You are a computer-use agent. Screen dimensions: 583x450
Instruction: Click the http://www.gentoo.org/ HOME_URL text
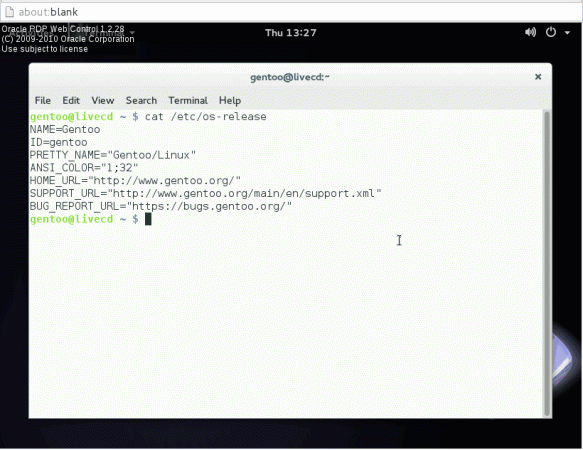(164, 181)
